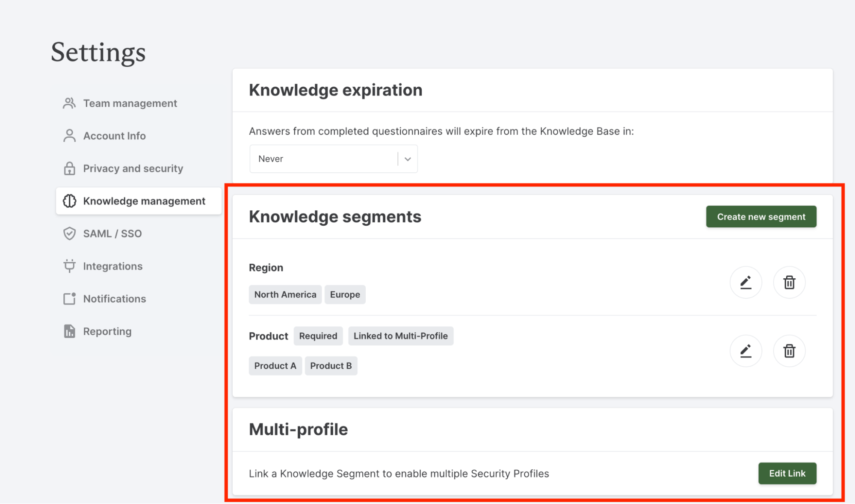The width and height of the screenshot is (855, 504).
Task: Click the Product segment name
Action: coord(268,336)
